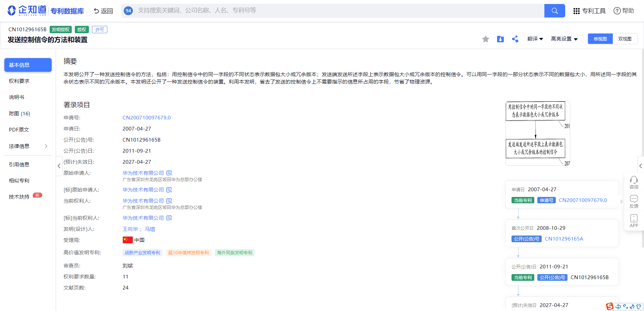Click the 当前专利 tag in 2011-09-21 card
The image size is (644, 311).
[523, 277]
